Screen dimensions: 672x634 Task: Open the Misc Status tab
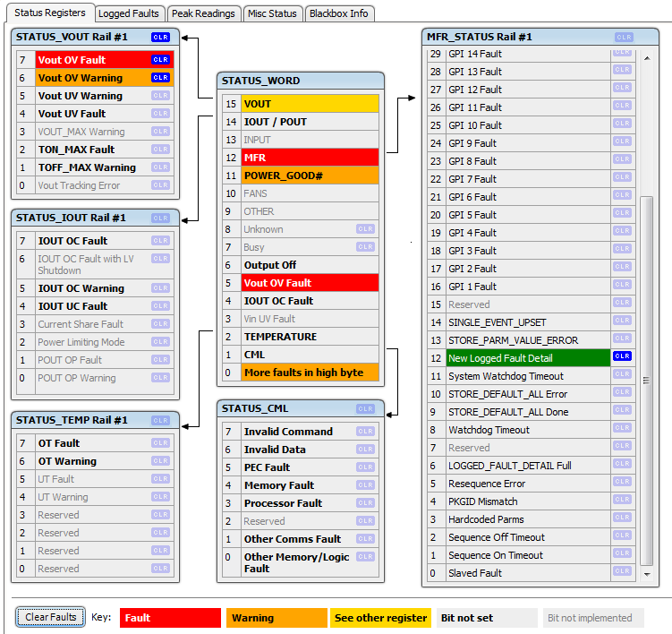click(x=272, y=13)
